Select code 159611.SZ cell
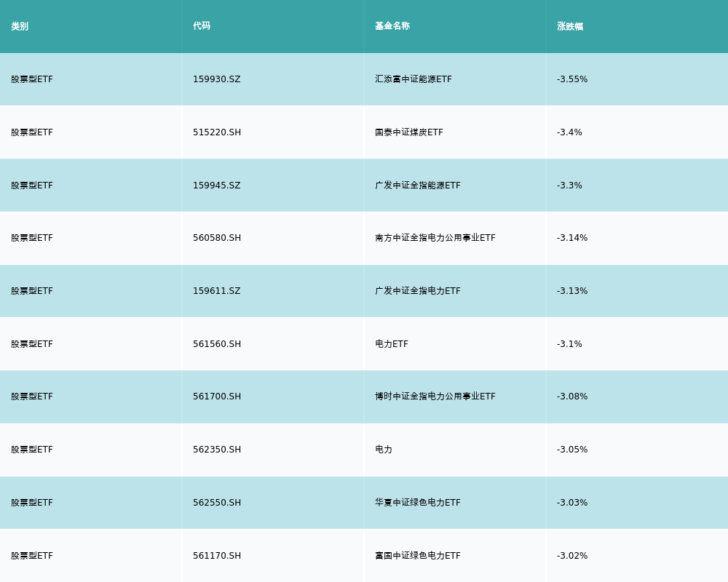728x582 pixels. coord(216,291)
